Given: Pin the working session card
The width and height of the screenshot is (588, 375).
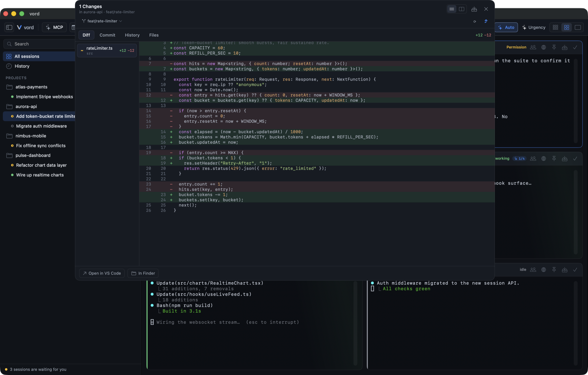Looking at the screenshot, I should pos(554,159).
